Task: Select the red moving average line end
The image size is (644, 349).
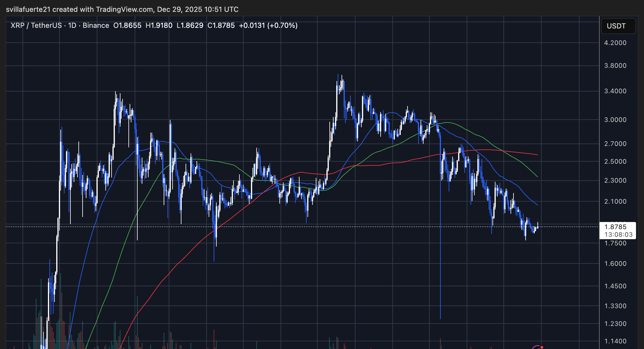Action: click(537, 155)
